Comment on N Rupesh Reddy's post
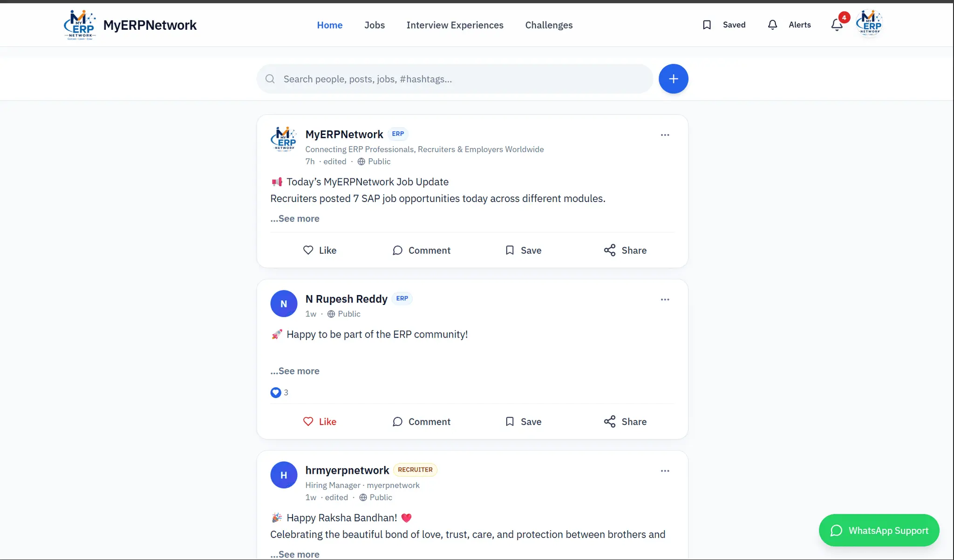 coord(421,422)
